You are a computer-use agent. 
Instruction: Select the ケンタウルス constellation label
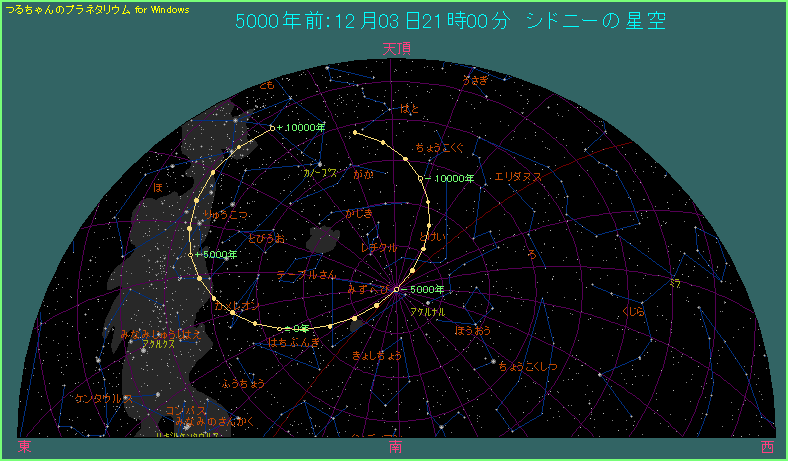tap(104, 398)
